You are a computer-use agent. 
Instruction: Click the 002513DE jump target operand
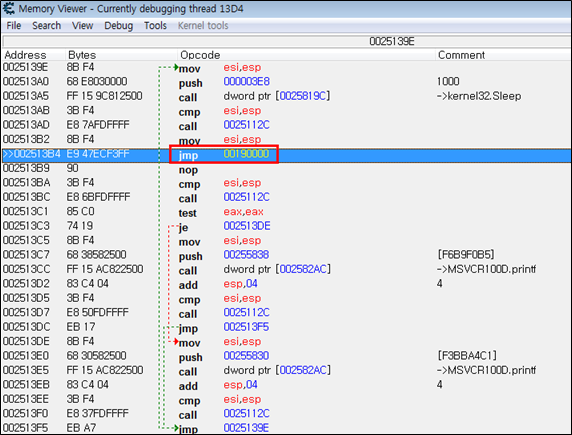click(247, 226)
